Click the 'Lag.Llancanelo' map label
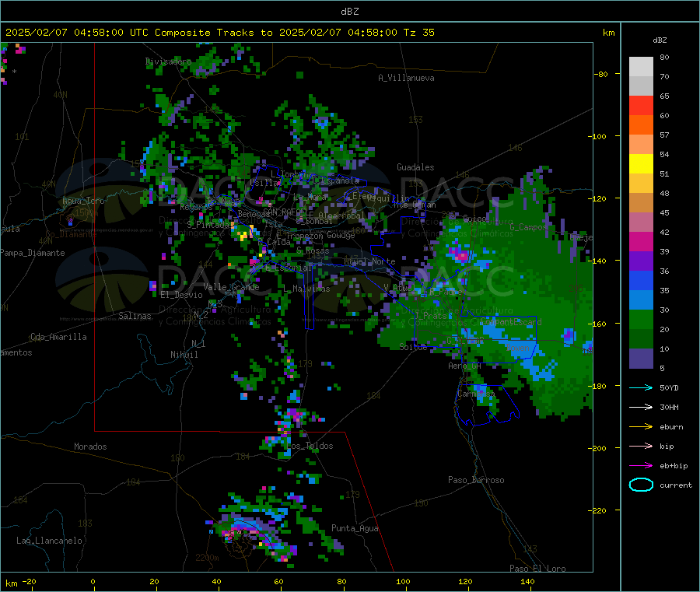 [x=49, y=541]
